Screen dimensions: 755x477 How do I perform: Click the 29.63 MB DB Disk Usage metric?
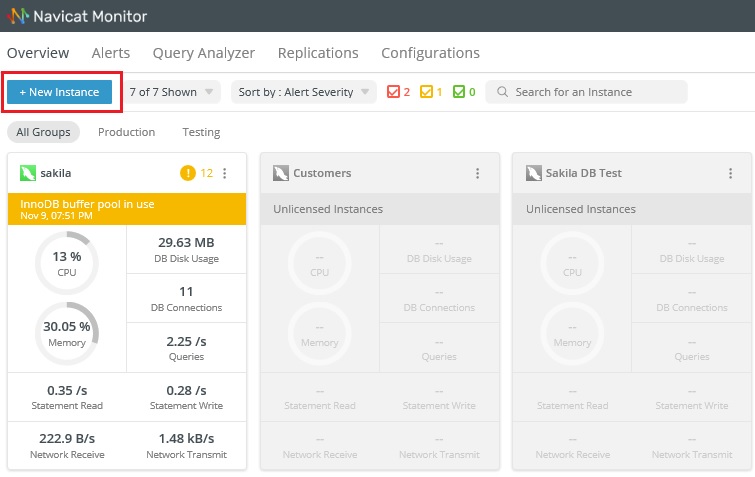[x=186, y=249]
